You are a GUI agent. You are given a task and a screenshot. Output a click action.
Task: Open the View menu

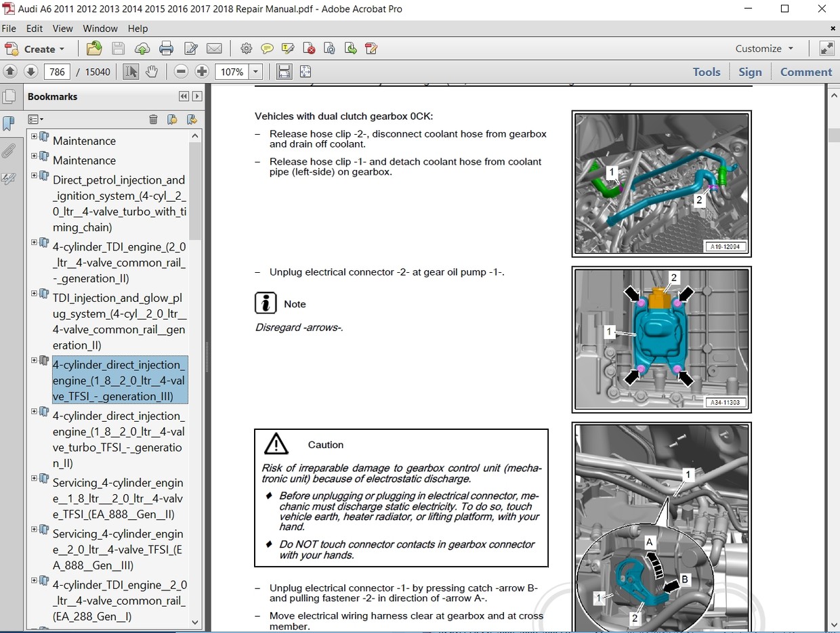coord(62,28)
